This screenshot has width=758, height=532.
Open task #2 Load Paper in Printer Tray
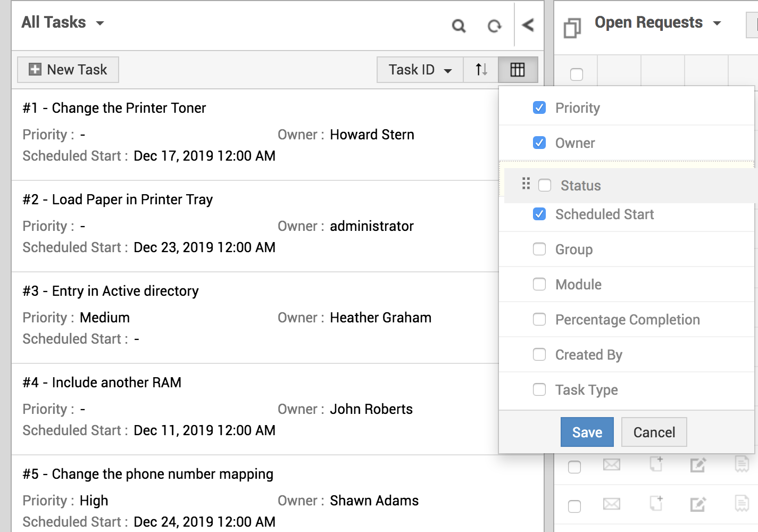pyautogui.click(x=118, y=199)
